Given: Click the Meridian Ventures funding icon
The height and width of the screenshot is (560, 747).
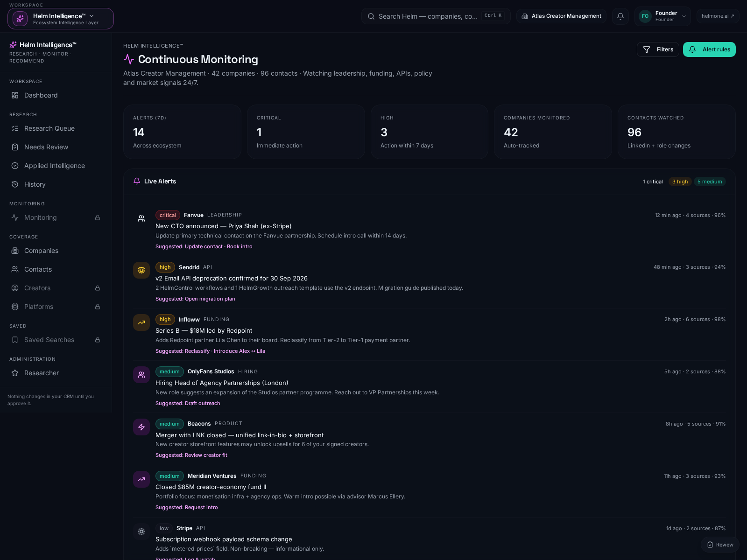Looking at the screenshot, I should point(141,479).
